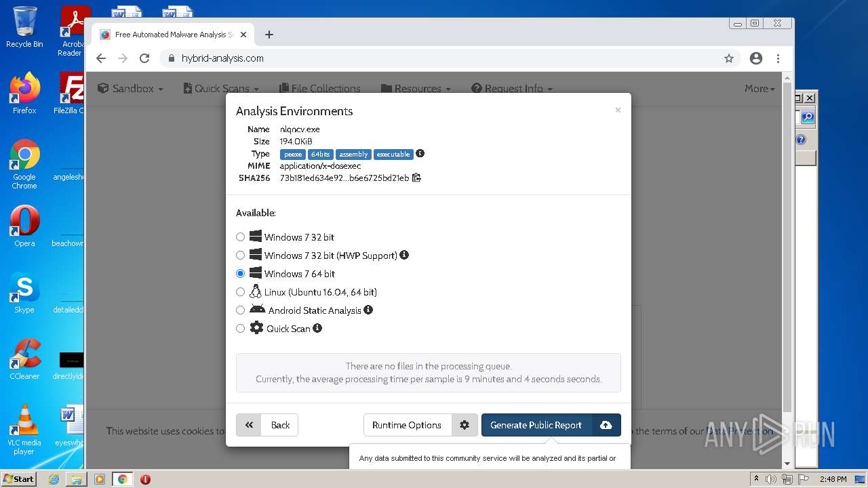Click the executable type tag
868x488 pixels.
point(393,155)
